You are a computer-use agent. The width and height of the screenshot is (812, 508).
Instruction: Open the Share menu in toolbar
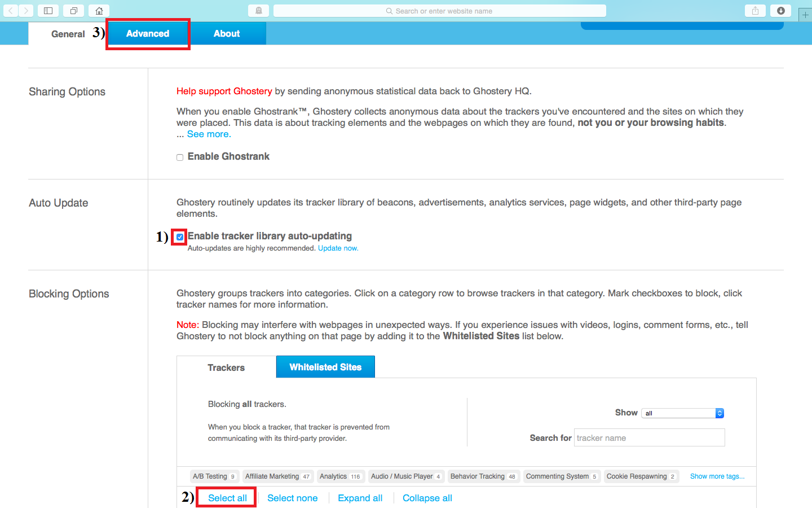click(755, 11)
